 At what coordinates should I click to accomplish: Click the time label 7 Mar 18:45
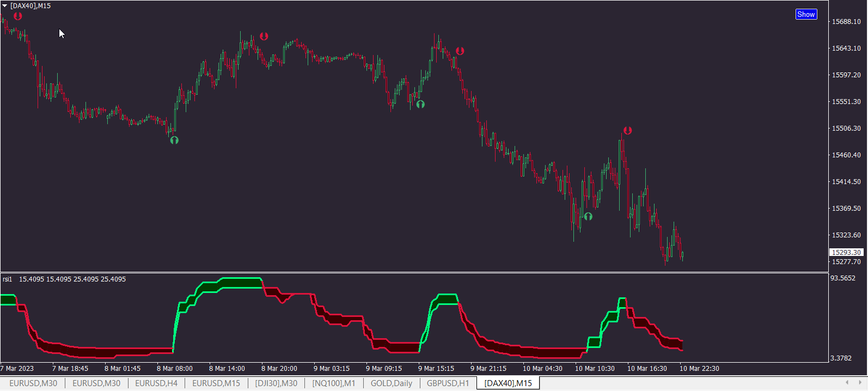[70, 369]
